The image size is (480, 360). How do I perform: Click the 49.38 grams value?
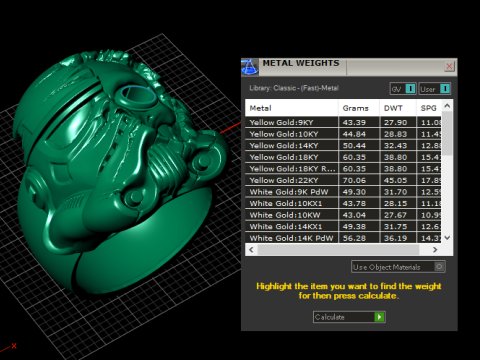[x=354, y=227]
